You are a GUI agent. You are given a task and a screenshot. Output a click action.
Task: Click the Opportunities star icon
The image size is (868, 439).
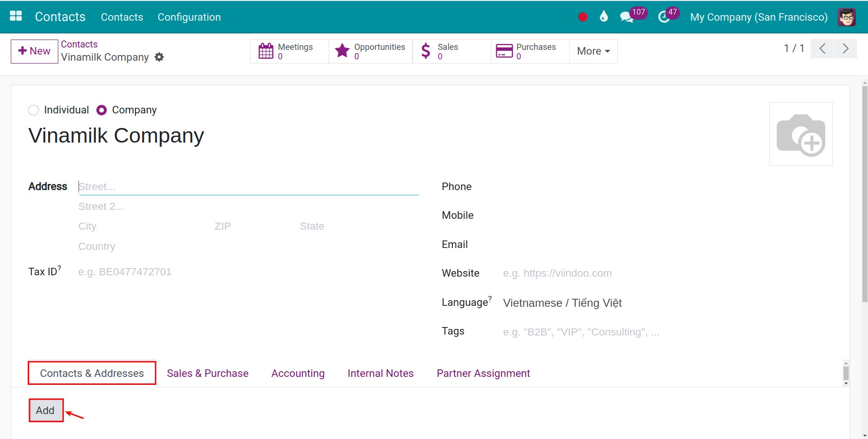342,51
